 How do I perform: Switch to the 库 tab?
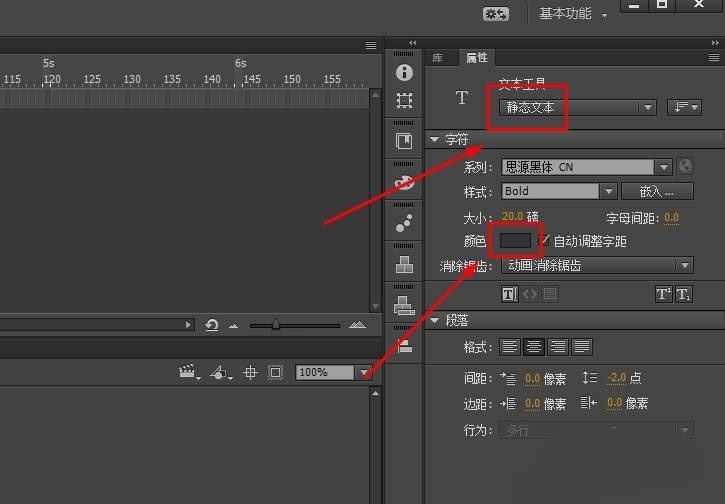[437, 58]
